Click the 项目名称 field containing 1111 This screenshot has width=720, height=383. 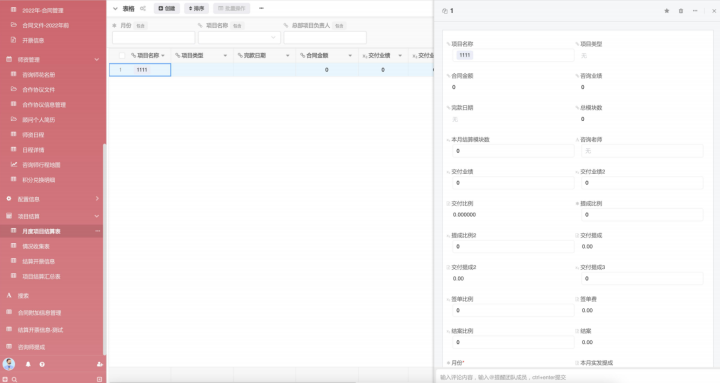[x=513, y=55]
